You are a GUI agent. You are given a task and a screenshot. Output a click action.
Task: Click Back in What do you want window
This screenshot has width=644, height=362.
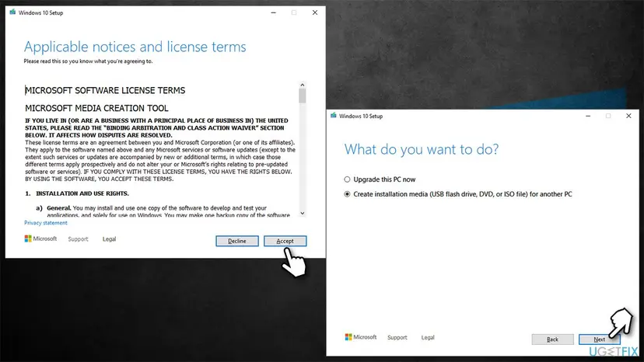(552, 339)
